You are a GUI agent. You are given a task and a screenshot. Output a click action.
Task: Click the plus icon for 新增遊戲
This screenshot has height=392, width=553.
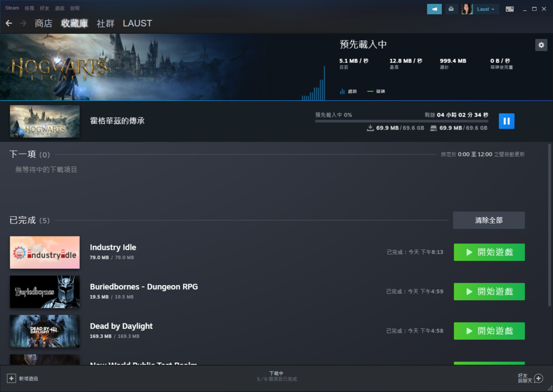(11, 379)
